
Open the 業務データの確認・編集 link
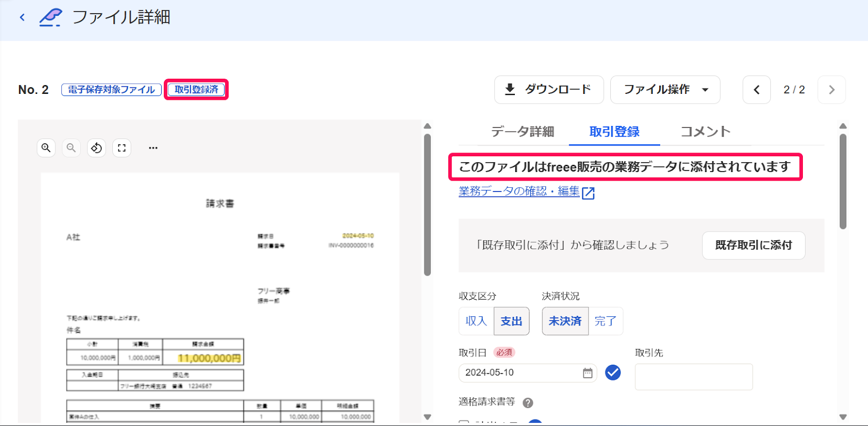519,191
